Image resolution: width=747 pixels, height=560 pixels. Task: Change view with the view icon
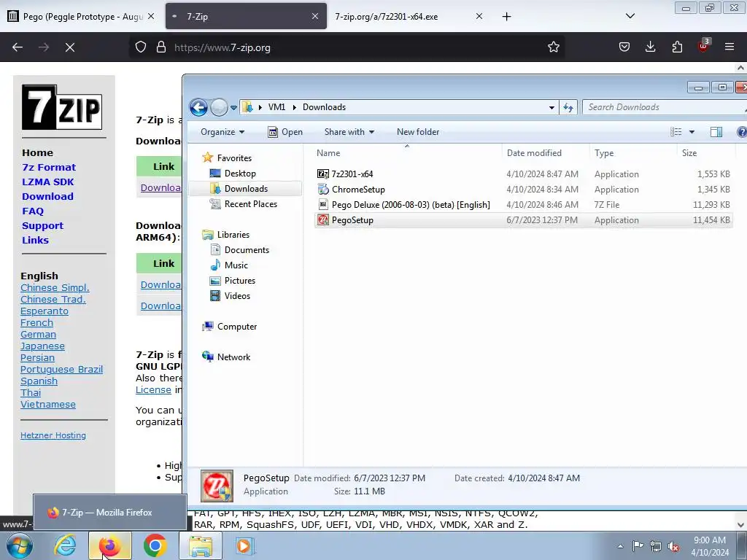[x=676, y=132]
